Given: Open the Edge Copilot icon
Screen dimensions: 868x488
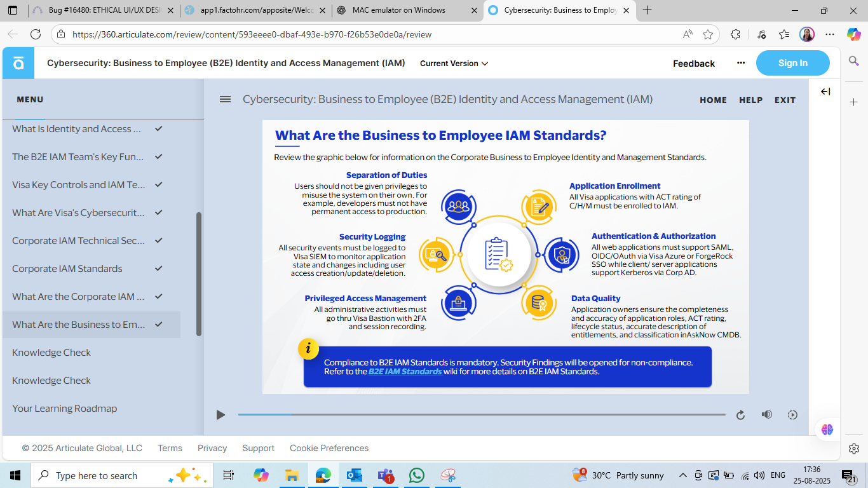Looking at the screenshot, I should [x=853, y=34].
